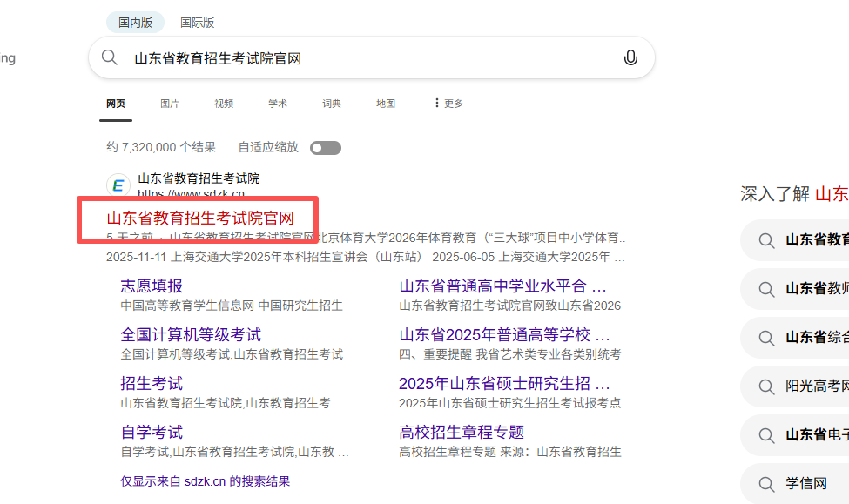Switch to the 图片 tab
This screenshot has height=504, width=849.
click(x=169, y=103)
